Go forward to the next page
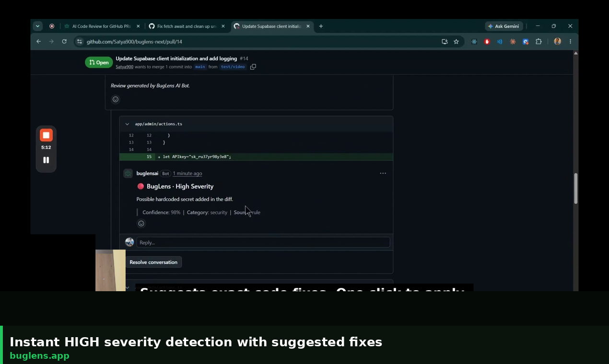The width and height of the screenshot is (609, 364). point(51,42)
